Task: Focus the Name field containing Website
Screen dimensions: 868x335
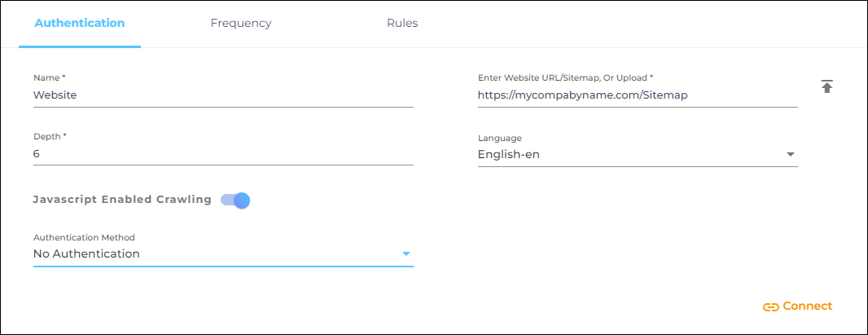Action: coord(223,95)
